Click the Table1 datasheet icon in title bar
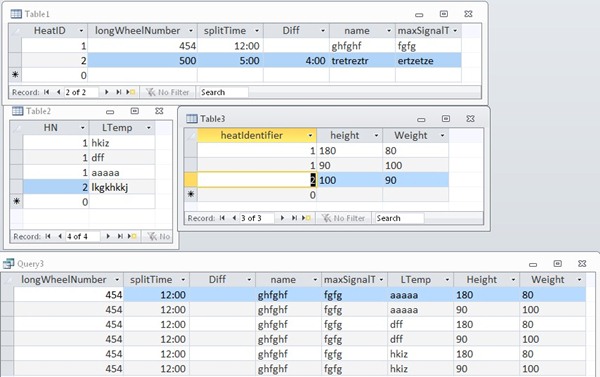This screenshot has height=377, width=600. coord(16,14)
